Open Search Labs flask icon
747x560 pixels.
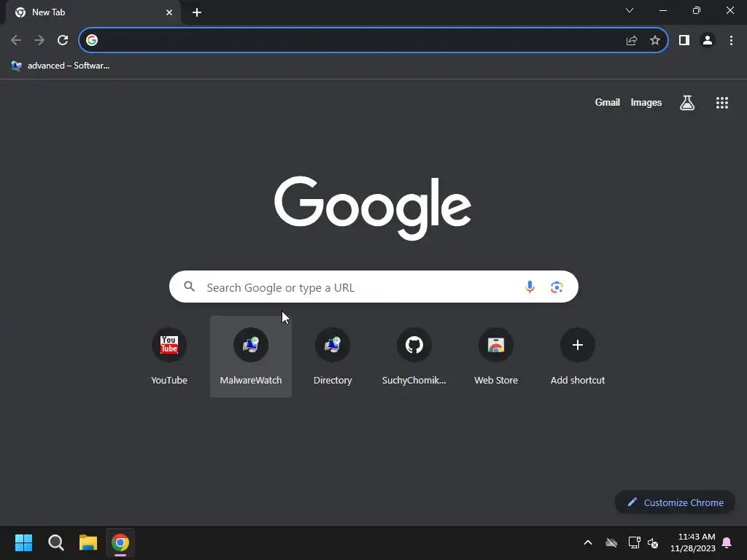[x=687, y=102]
